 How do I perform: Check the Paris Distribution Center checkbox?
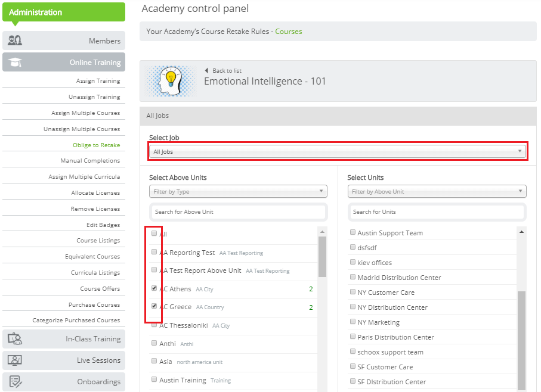[353, 336]
